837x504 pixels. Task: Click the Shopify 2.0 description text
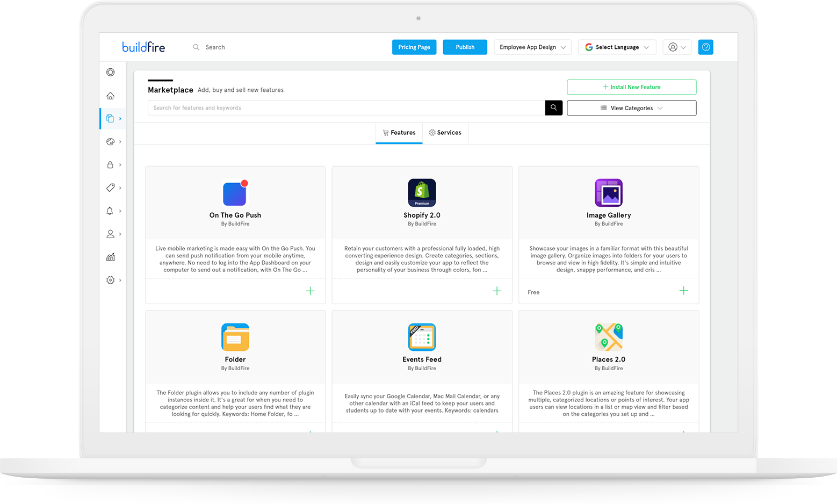[x=422, y=259]
